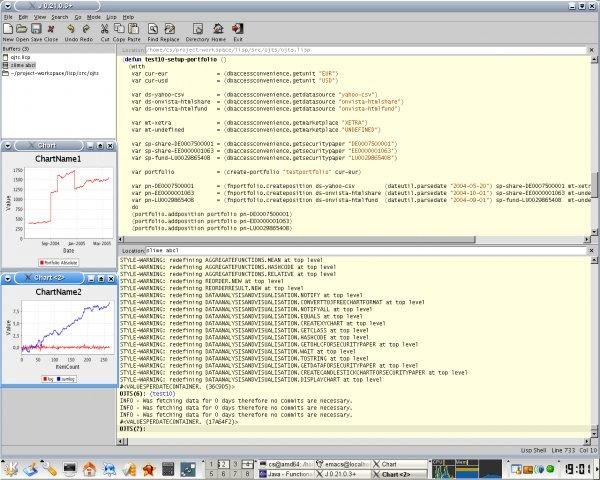Click the Line 733 status indicator
Viewport: 600px width, 480px height.
point(563,451)
